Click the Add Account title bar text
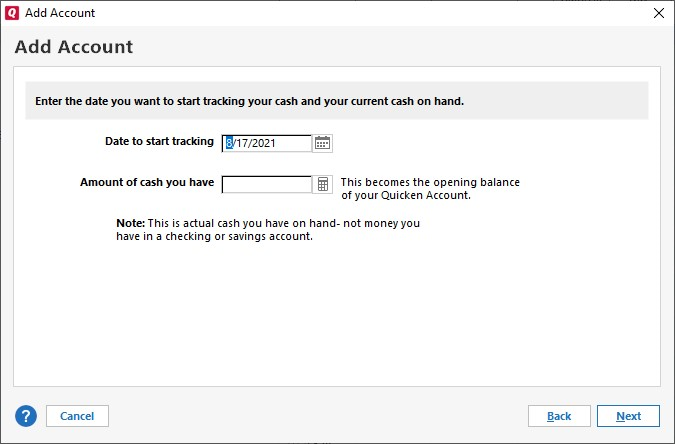675x444 pixels. pos(60,13)
